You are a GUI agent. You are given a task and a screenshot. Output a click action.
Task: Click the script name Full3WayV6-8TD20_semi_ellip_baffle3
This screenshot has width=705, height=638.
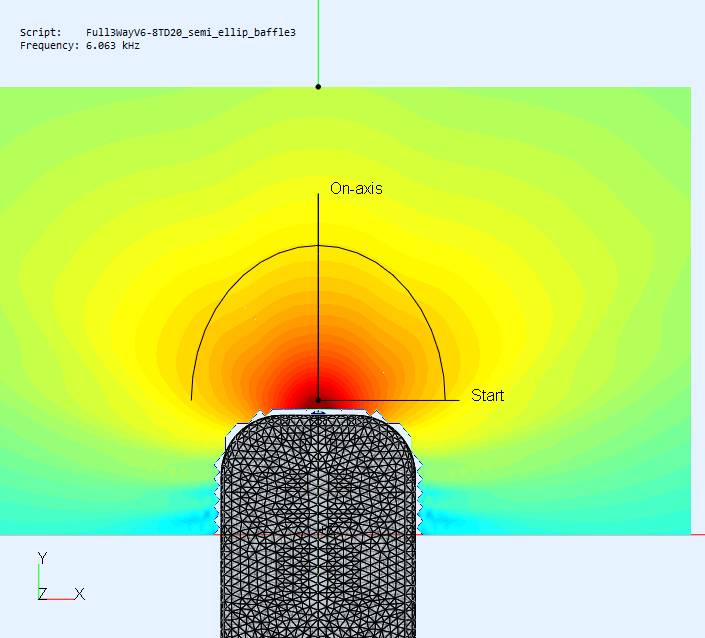click(191, 32)
